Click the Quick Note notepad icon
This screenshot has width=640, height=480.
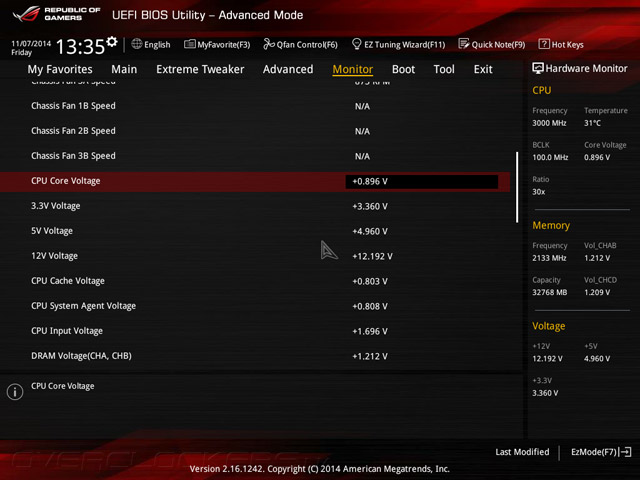point(464,44)
